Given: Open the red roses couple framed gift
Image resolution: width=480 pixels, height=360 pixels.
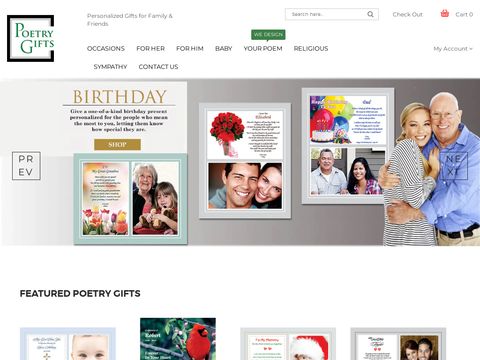Looking at the screenshot, I should 245,161.
